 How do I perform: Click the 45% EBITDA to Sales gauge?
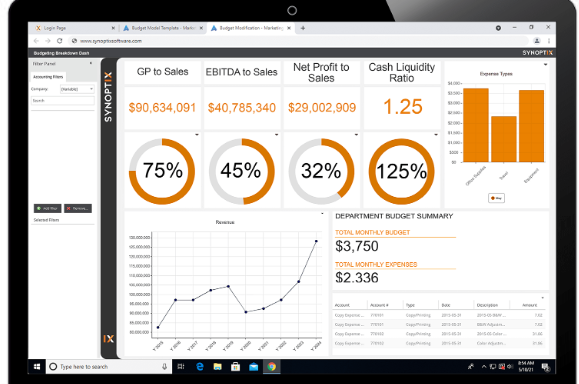tap(241, 171)
